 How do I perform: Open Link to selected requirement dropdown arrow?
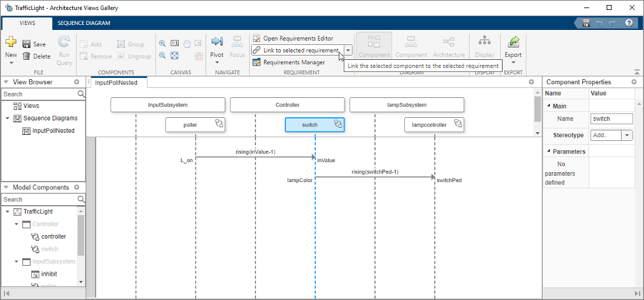pyautogui.click(x=348, y=50)
